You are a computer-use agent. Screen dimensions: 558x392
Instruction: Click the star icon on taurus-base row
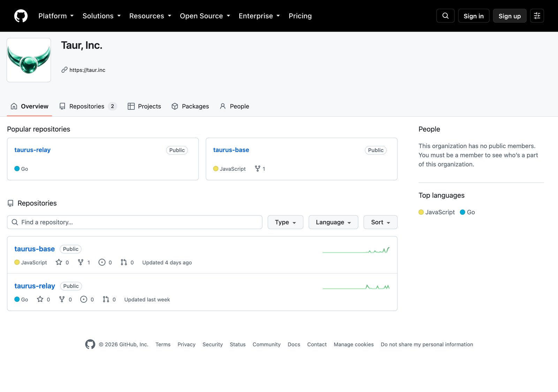[x=59, y=262]
